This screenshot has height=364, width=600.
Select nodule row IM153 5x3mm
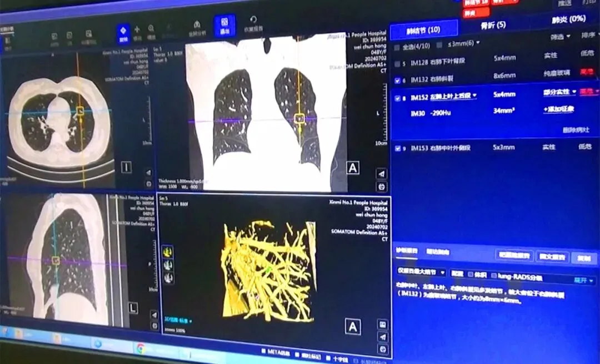[x=496, y=148]
